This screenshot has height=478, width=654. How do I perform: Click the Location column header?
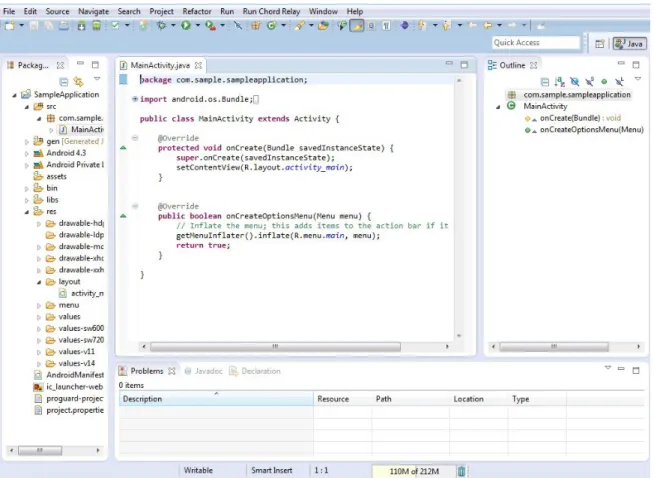pyautogui.click(x=479, y=399)
